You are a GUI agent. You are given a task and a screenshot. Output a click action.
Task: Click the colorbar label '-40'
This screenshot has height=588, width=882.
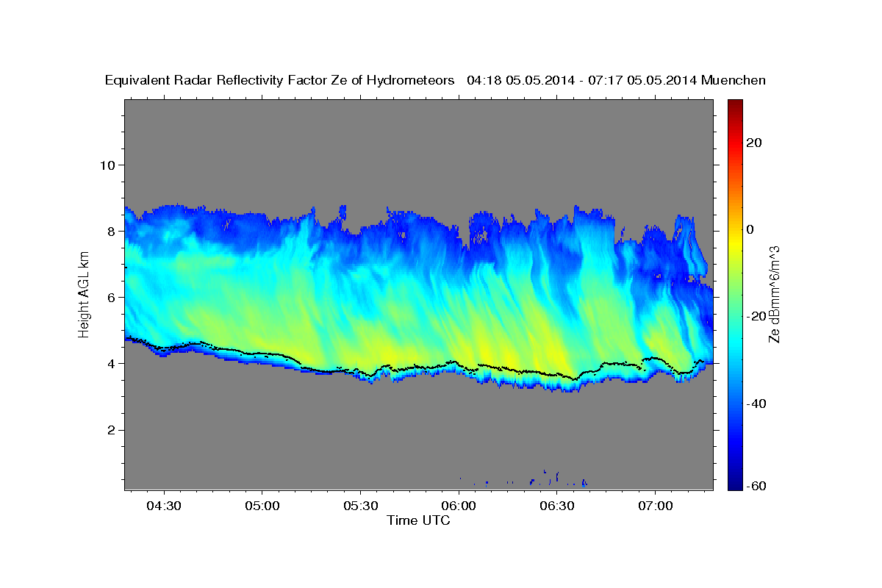click(x=755, y=404)
